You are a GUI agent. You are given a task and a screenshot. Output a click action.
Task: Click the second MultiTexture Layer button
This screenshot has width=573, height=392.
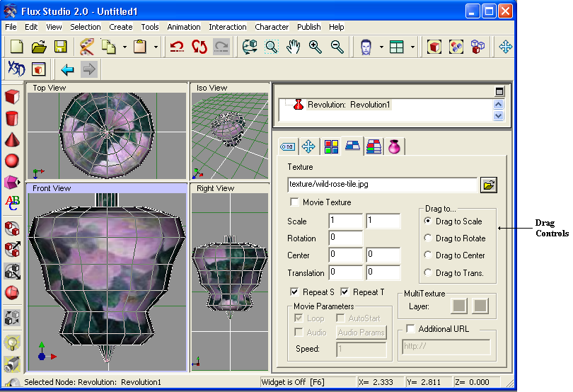pyautogui.click(x=480, y=306)
